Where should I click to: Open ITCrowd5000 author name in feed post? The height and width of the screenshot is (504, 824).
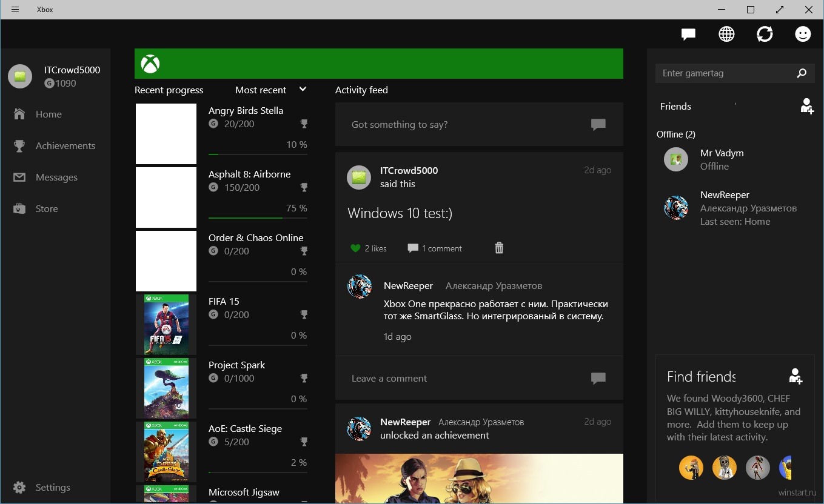(409, 170)
